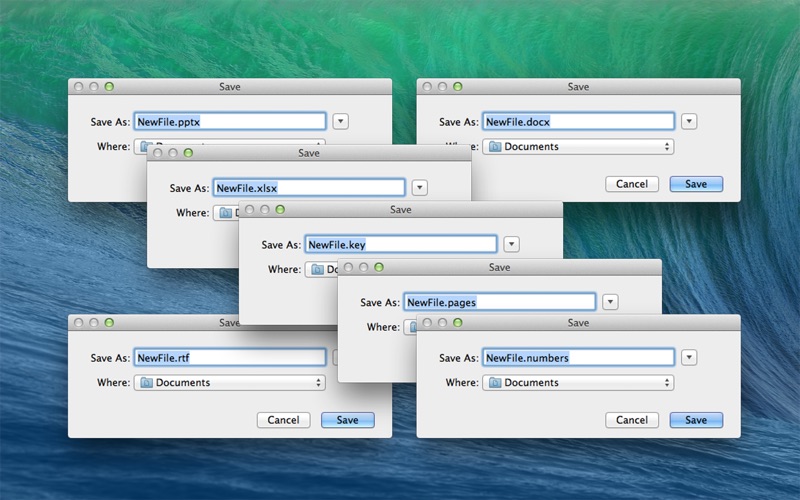Click the green zoom button of the NewFile.xlsx window
The image size is (800, 500).
[x=188, y=153]
